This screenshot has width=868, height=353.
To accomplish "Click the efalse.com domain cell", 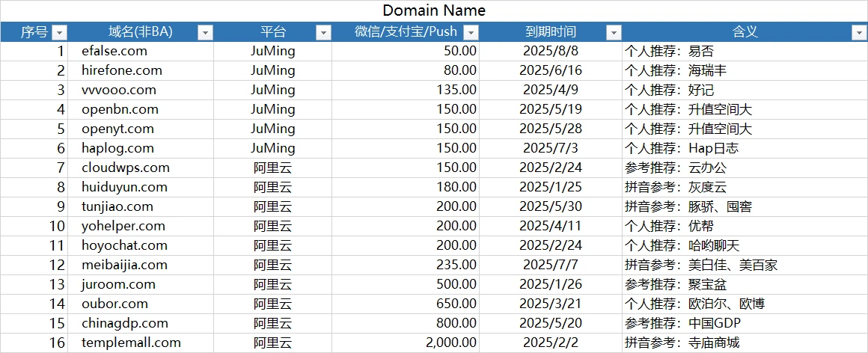I will click(114, 51).
